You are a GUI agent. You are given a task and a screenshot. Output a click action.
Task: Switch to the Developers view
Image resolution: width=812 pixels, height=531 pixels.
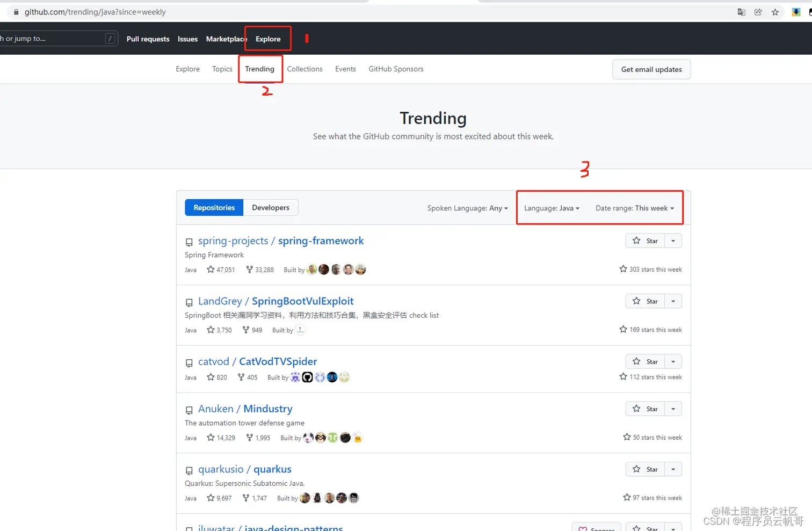pyautogui.click(x=271, y=208)
